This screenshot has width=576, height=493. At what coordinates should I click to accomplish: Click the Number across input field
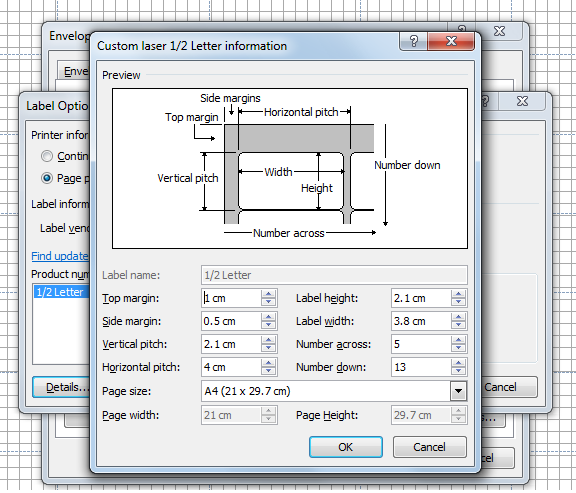click(x=421, y=344)
